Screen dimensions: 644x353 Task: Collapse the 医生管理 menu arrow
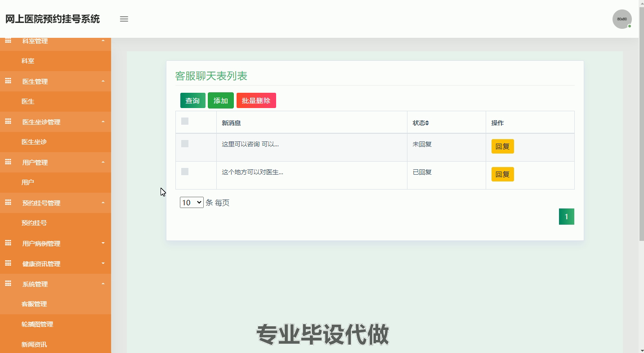(x=103, y=81)
